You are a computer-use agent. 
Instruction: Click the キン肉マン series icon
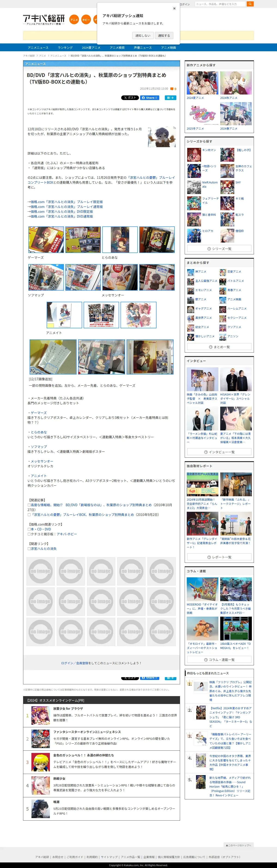pos(194,155)
